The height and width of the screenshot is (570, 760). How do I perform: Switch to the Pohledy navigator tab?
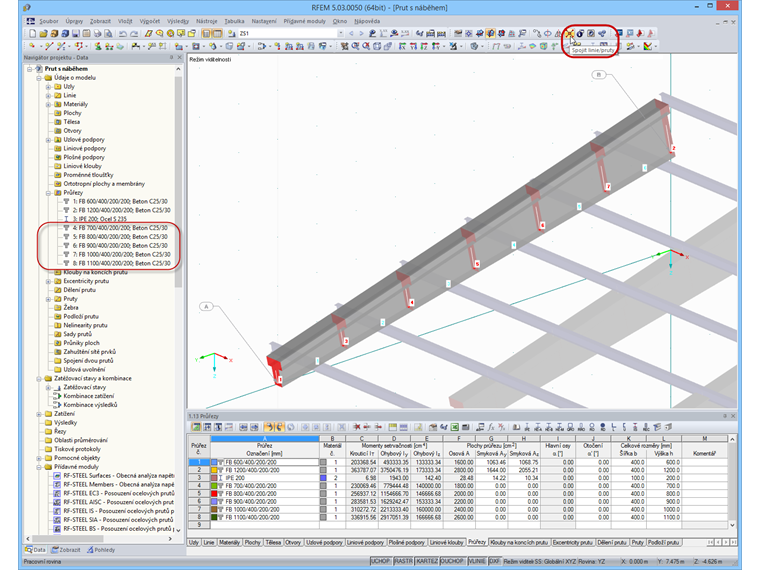(x=101, y=550)
